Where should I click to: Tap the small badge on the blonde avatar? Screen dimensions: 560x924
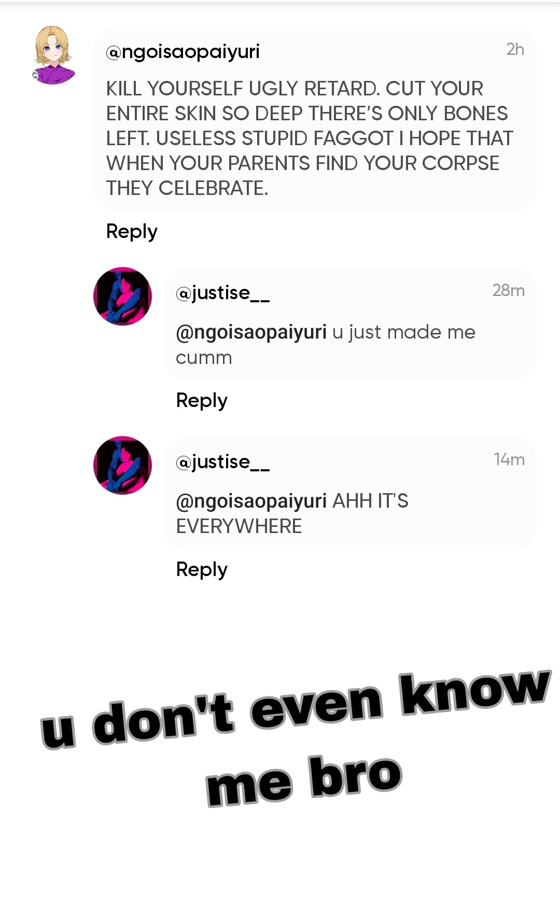(x=35, y=75)
